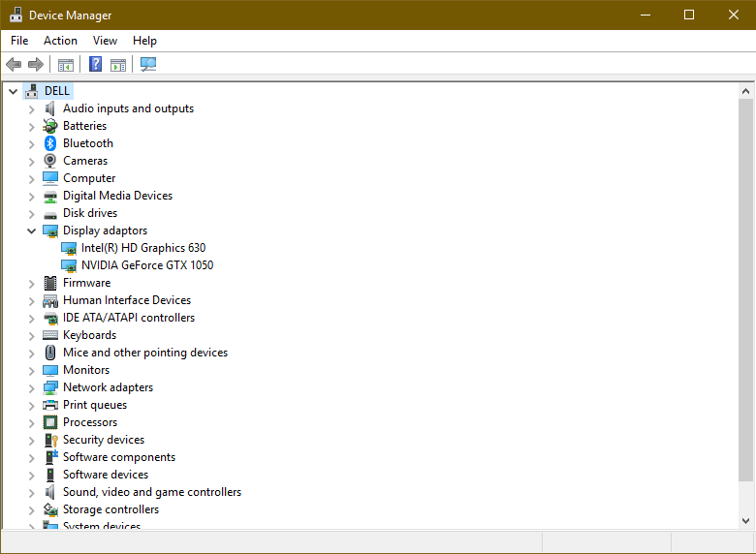Image resolution: width=756 pixels, height=554 pixels.
Task: Select Intel(R) HD Graphics 630 text
Action: pos(143,248)
